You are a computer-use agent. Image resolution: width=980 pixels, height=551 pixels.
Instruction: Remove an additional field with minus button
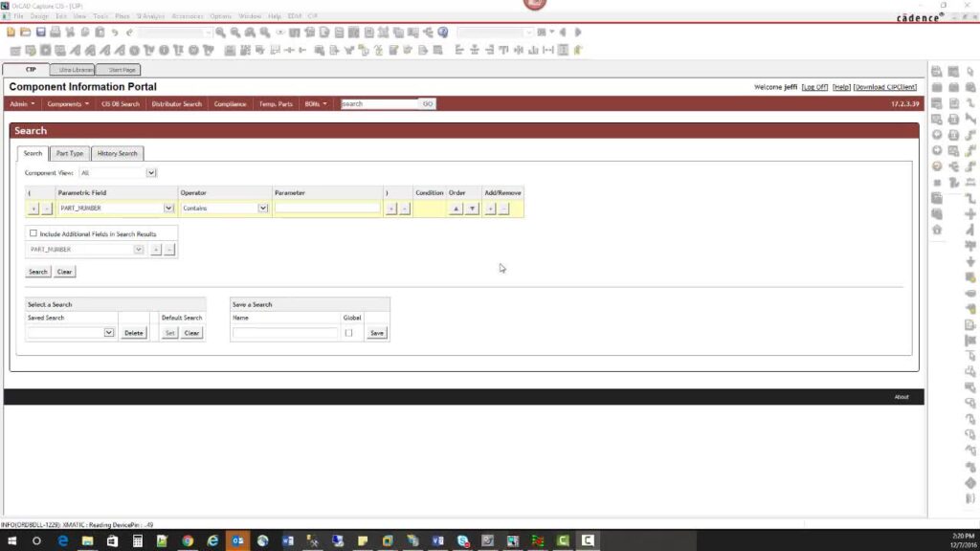pyautogui.click(x=169, y=250)
